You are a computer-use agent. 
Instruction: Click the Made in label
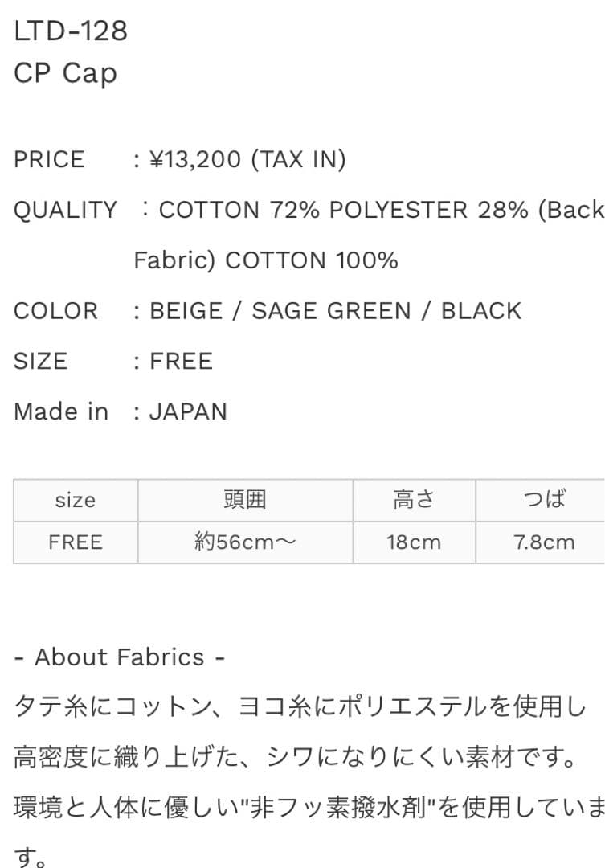(x=60, y=411)
